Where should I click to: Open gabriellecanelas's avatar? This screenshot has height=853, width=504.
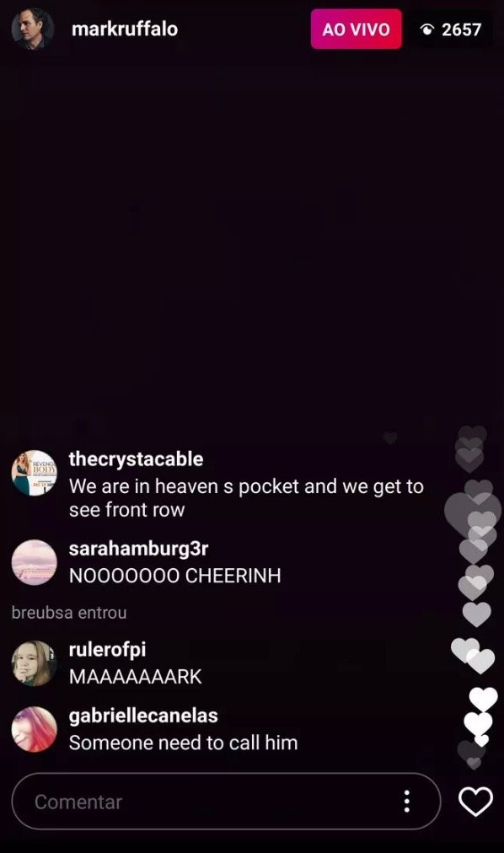click(x=35, y=729)
